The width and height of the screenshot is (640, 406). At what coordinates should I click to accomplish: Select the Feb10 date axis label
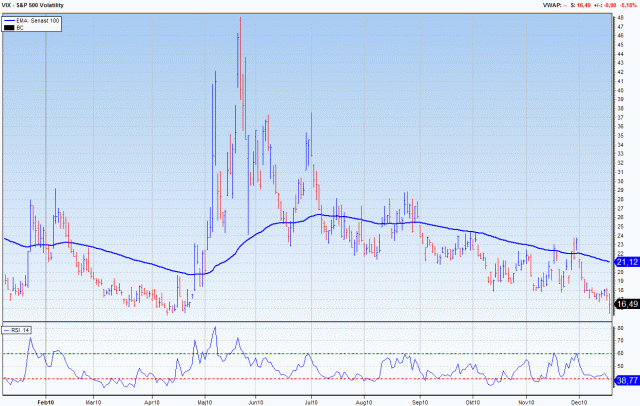(x=42, y=400)
